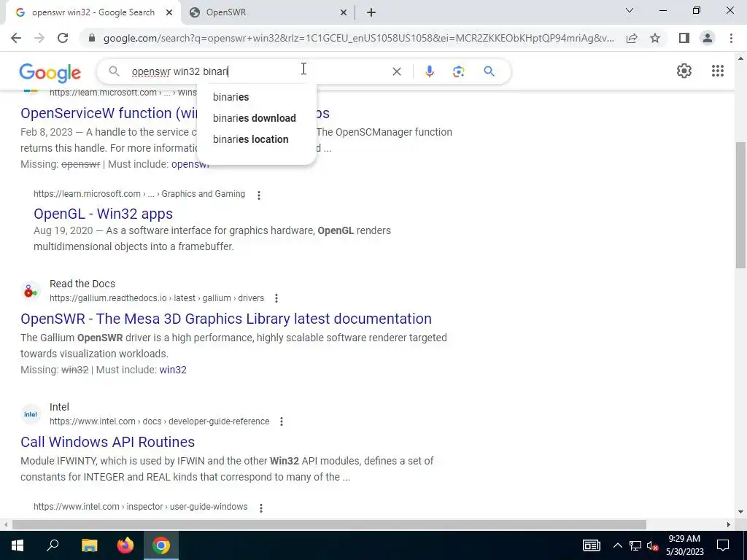Click the browser address bar URL
Image resolution: width=747 pixels, height=560 pixels.
point(358,38)
